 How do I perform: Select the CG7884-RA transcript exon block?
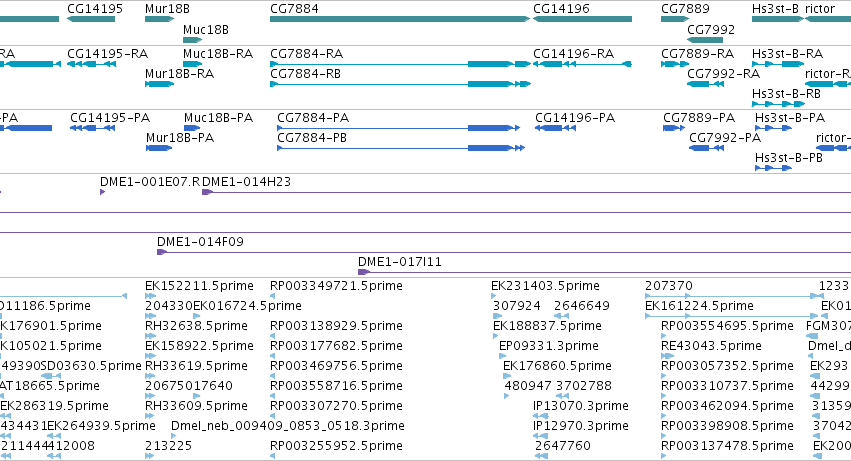490,64
